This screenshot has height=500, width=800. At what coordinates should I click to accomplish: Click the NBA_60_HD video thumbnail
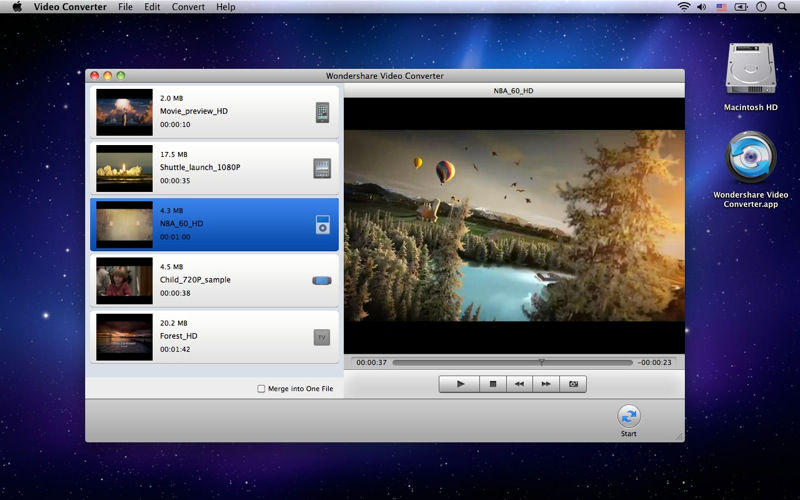[x=124, y=224]
